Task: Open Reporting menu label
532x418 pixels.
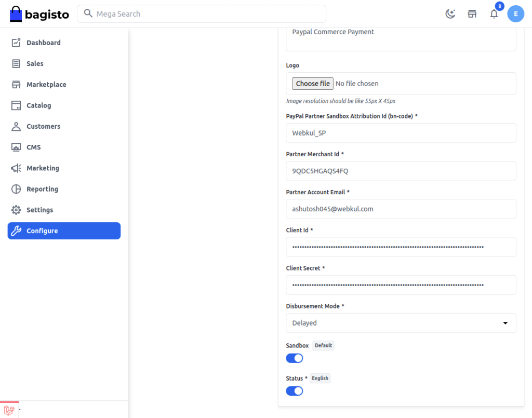Action: (x=43, y=189)
